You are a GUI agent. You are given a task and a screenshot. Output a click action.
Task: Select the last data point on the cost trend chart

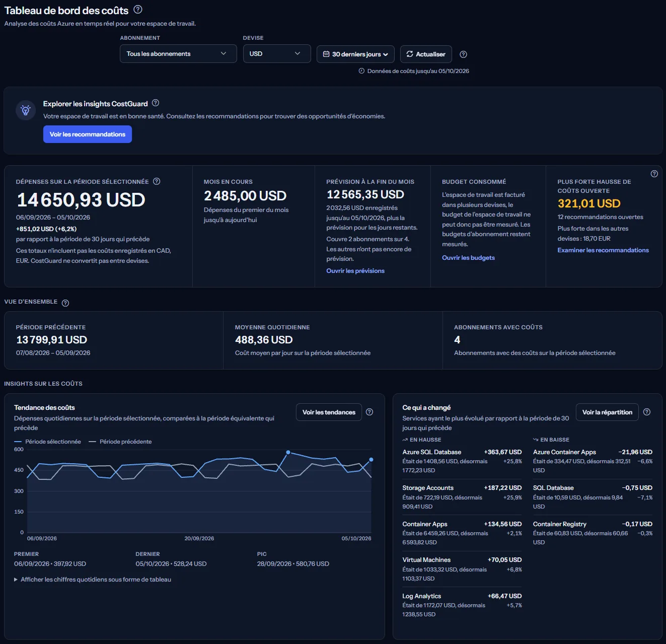371,459
